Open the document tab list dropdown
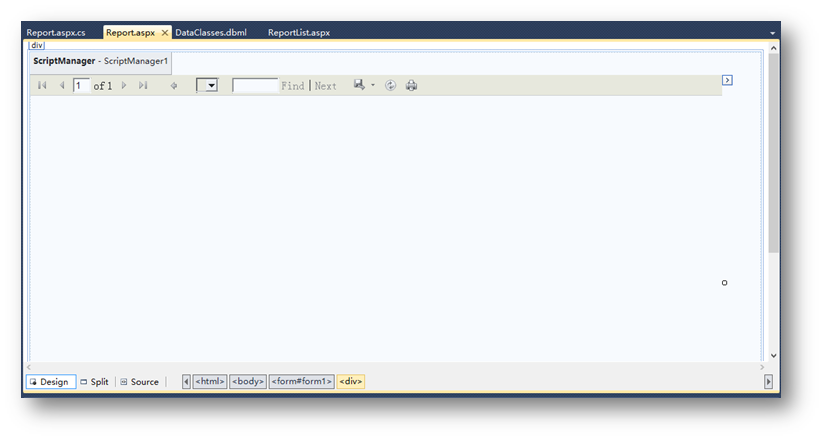 772,33
